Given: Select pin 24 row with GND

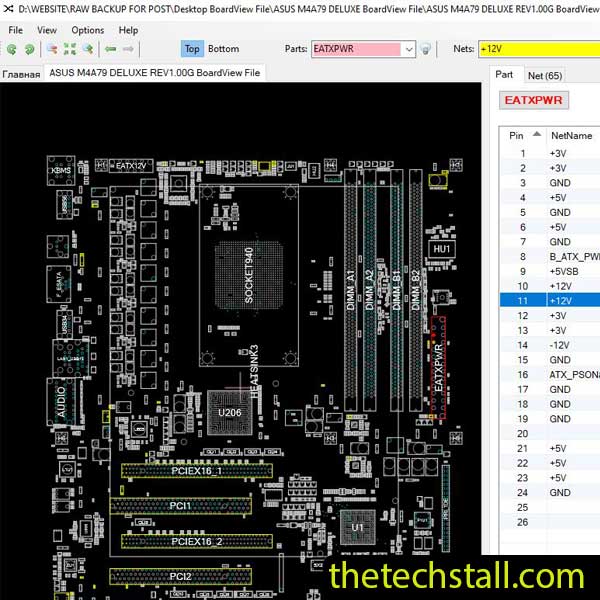Looking at the screenshot, I should tap(550, 492).
